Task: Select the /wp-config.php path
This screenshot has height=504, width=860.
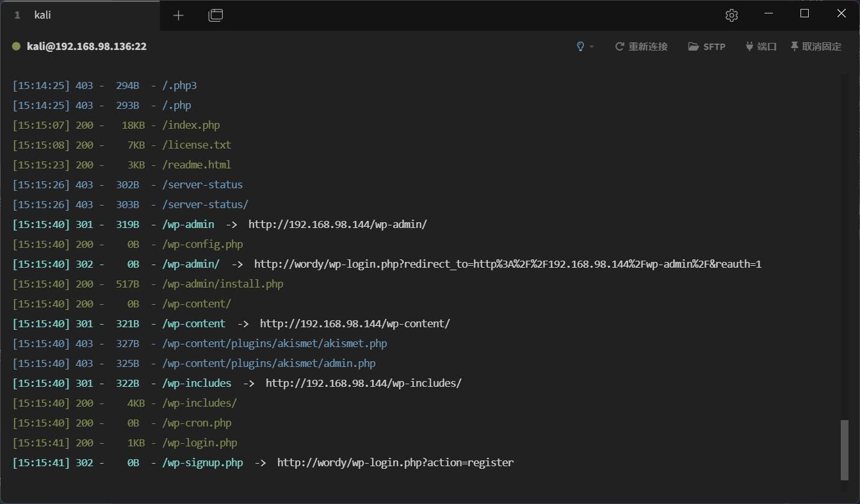Action: 202,244
